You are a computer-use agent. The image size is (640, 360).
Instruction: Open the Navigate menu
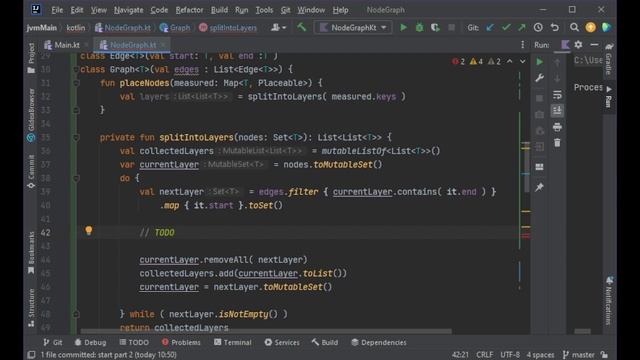click(129, 10)
